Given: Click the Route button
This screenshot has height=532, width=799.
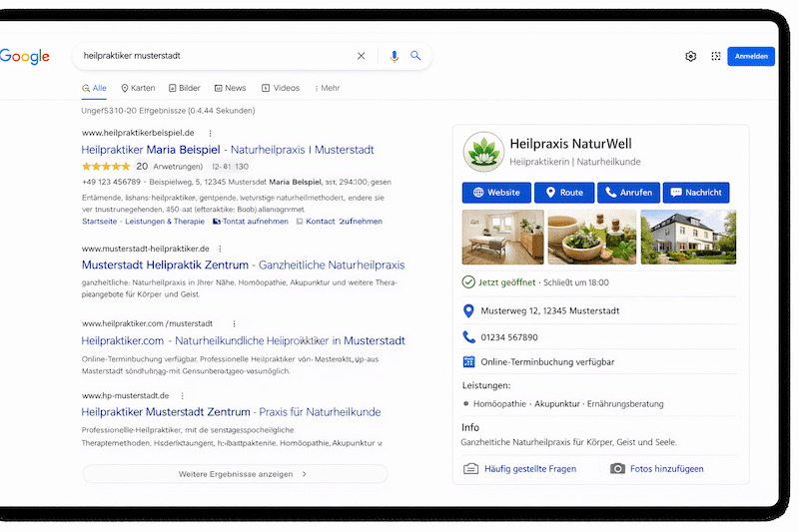Looking at the screenshot, I should 564,193.
